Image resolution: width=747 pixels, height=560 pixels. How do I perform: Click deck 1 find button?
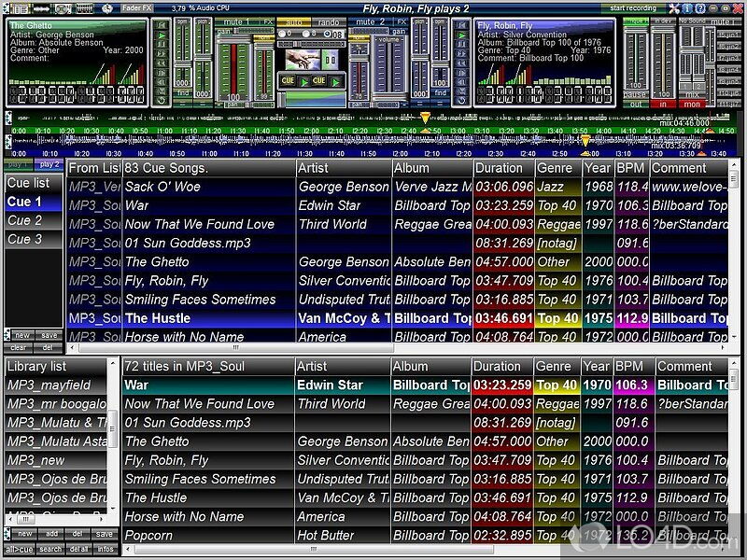183,93
